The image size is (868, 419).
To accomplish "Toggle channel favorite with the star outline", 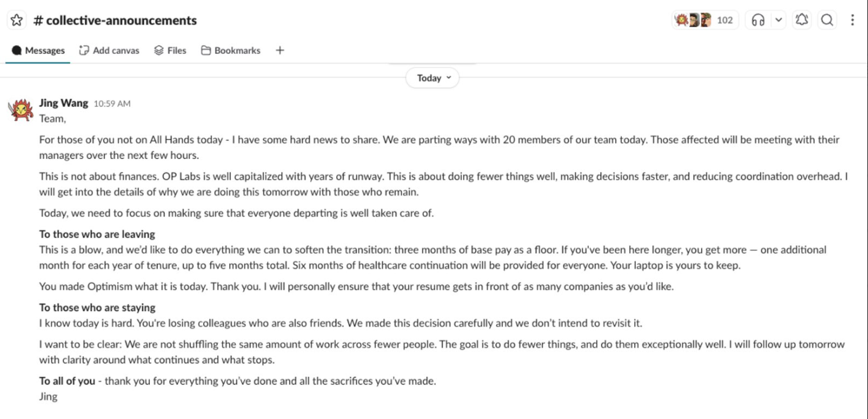I will click(17, 20).
